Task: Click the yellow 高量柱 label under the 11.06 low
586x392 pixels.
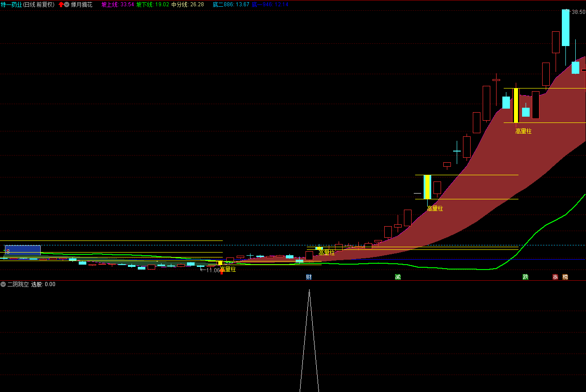Action: [228, 270]
